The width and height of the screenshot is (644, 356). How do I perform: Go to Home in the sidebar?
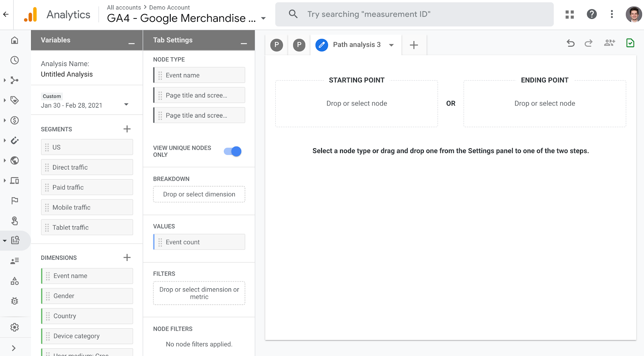pyautogui.click(x=14, y=40)
